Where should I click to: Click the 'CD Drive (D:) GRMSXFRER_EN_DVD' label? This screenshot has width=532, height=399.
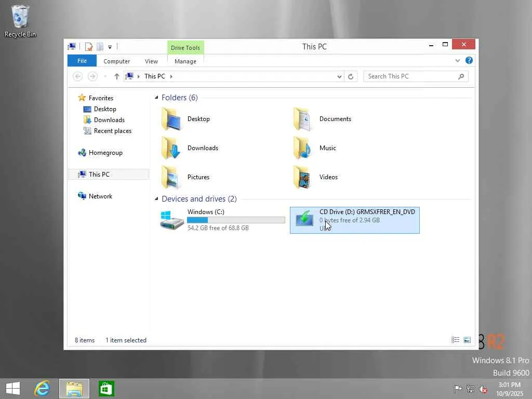tap(367, 212)
